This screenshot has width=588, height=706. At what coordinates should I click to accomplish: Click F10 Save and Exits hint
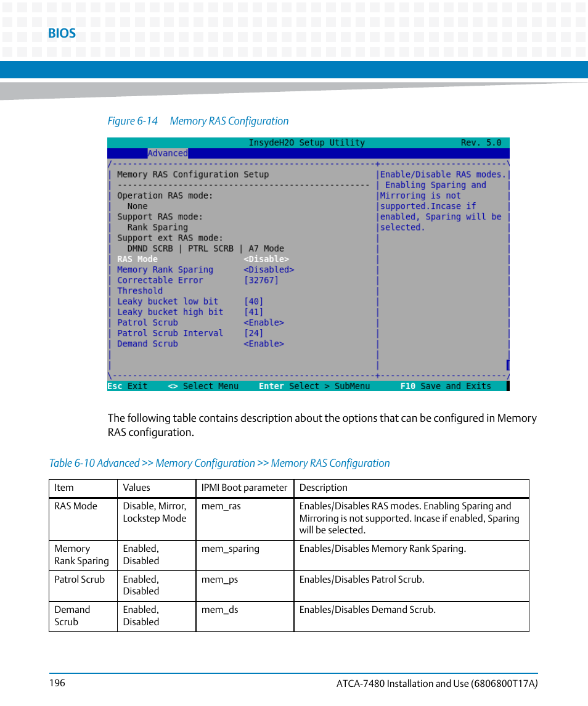[446, 386]
